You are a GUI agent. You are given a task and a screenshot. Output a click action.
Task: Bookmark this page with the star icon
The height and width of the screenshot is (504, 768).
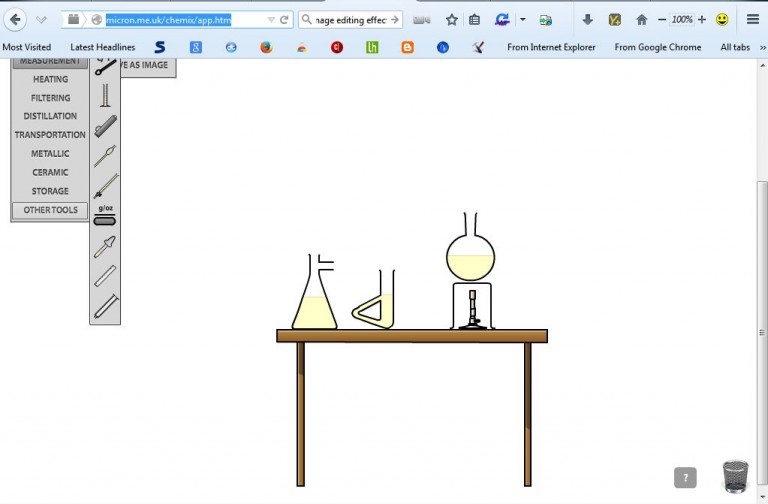click(x=452, y=20)
